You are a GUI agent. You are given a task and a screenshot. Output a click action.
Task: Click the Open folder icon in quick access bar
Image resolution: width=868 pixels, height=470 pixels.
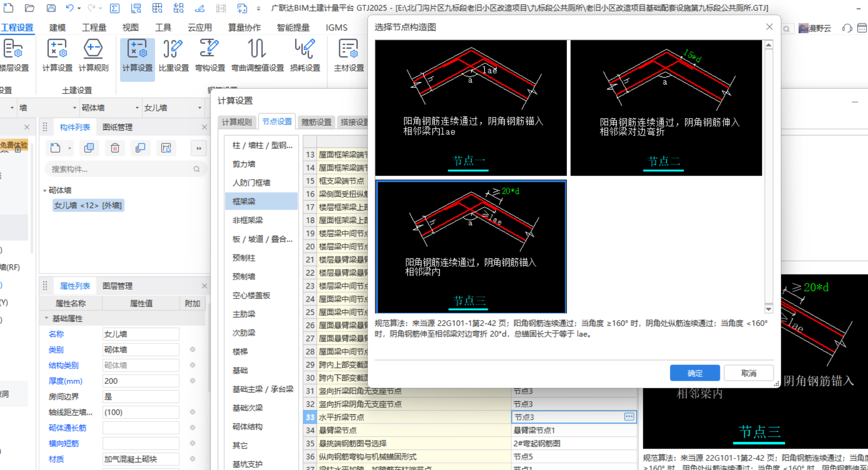point(30,8)
